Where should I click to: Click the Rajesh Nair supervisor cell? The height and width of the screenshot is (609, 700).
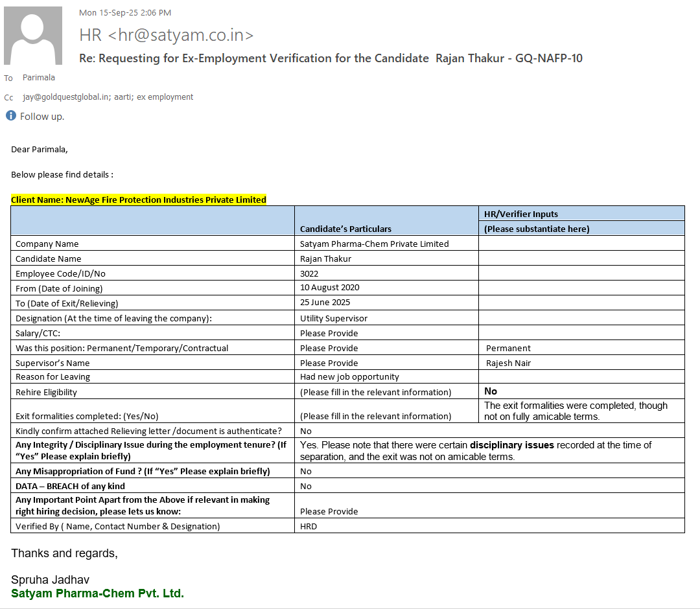508,363
